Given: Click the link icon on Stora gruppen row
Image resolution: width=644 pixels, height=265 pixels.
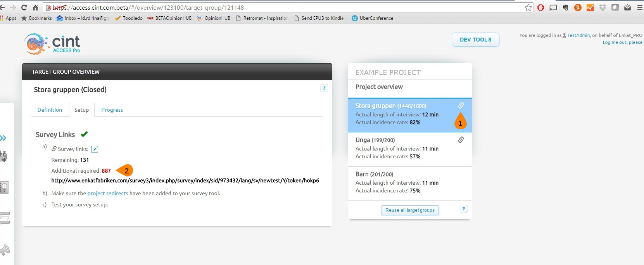Looking at the screenshot, I should pos(461,106).
